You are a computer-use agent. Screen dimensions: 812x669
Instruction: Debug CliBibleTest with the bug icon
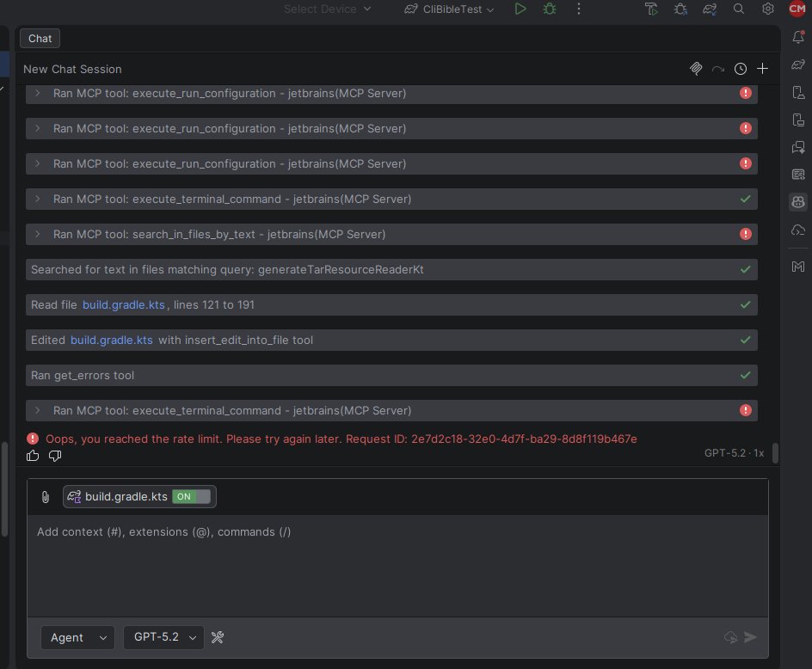[x=550, y=9]
